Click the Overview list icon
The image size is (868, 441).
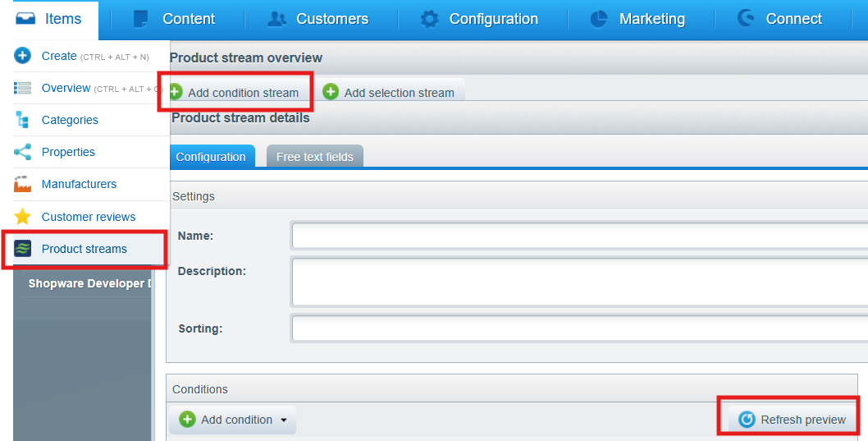(x=23, y=88)
